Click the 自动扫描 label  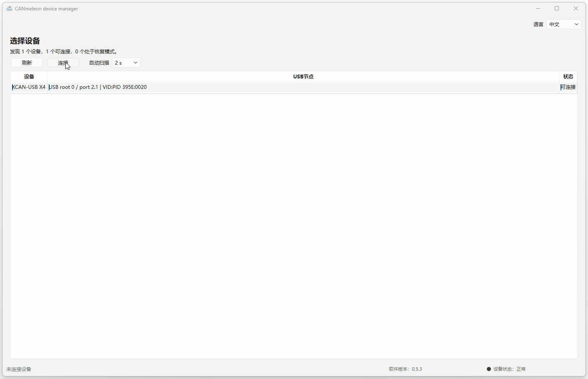pos(99,63)
